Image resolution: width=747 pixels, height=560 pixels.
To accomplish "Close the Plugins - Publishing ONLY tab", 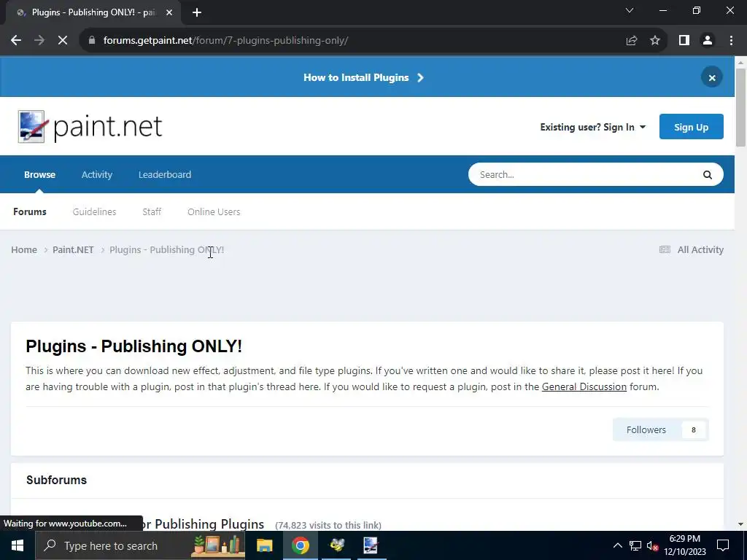I will click(169, 12).
